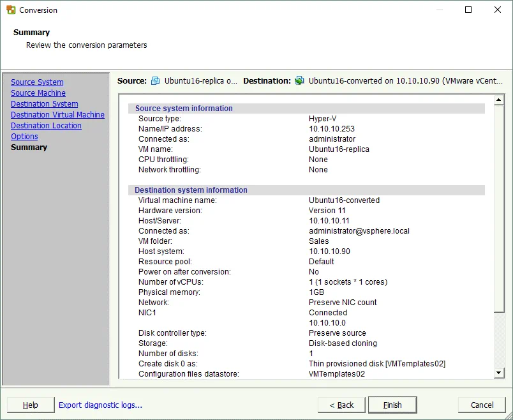Screen dimensions: 513x420
Task: Select the current Summary step
Action: pyautogui.click(x=29, y=147)
